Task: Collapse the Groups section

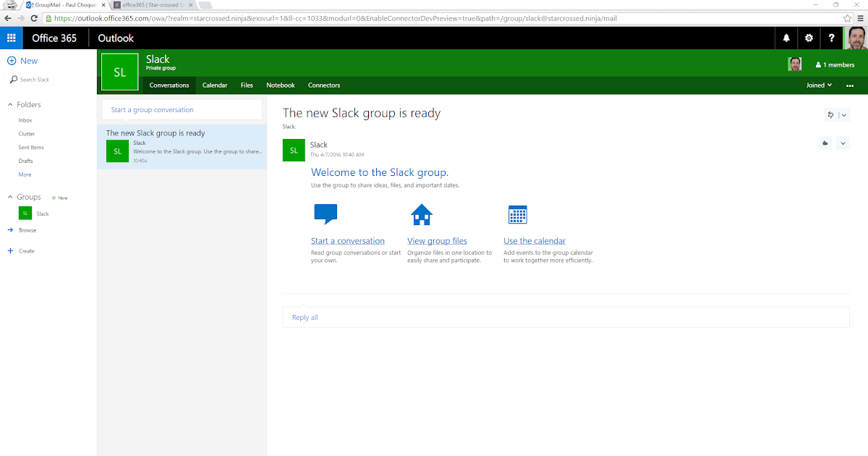Action: pos(10,197)
